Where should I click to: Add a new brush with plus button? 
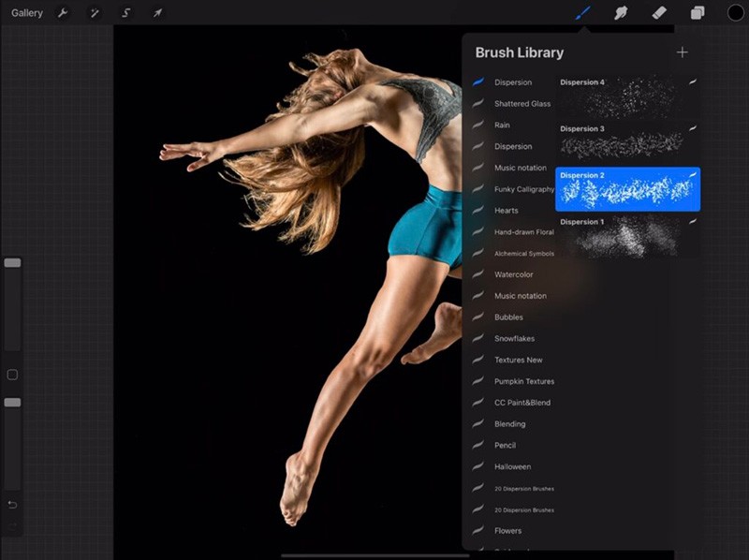tap(682, 52)
